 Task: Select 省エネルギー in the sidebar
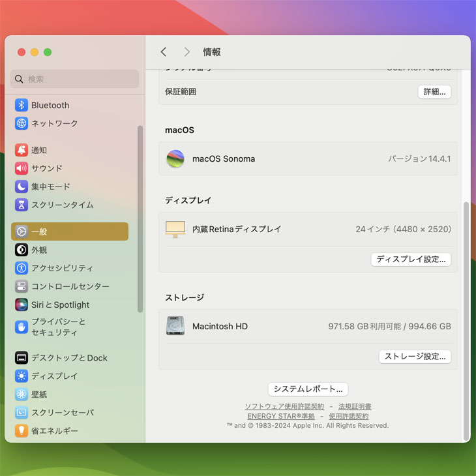pos(70,430)
